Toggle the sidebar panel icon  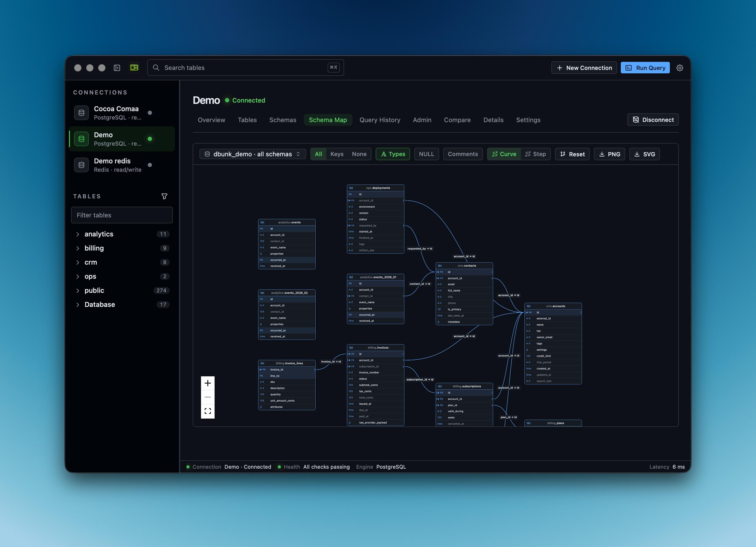[117, 68]
